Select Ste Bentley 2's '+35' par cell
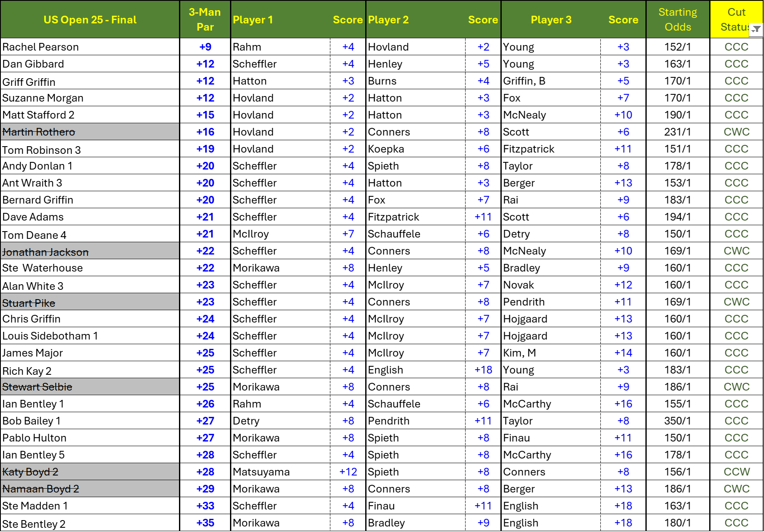 tap(205, 523)
